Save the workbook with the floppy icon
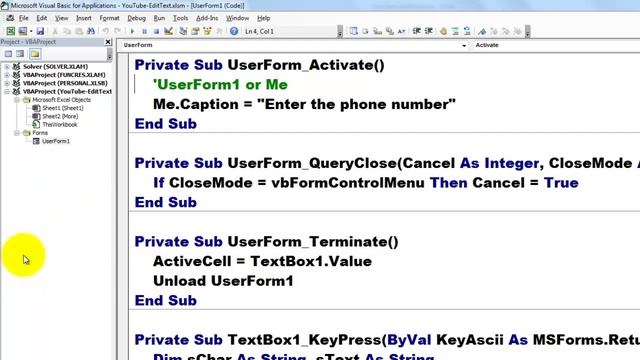The image size is (640, 360). pos(40,31)
